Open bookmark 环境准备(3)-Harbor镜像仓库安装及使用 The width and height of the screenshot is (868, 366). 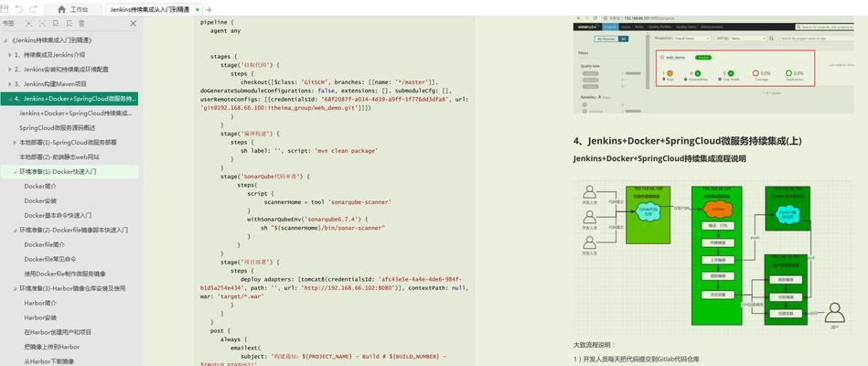72,288
